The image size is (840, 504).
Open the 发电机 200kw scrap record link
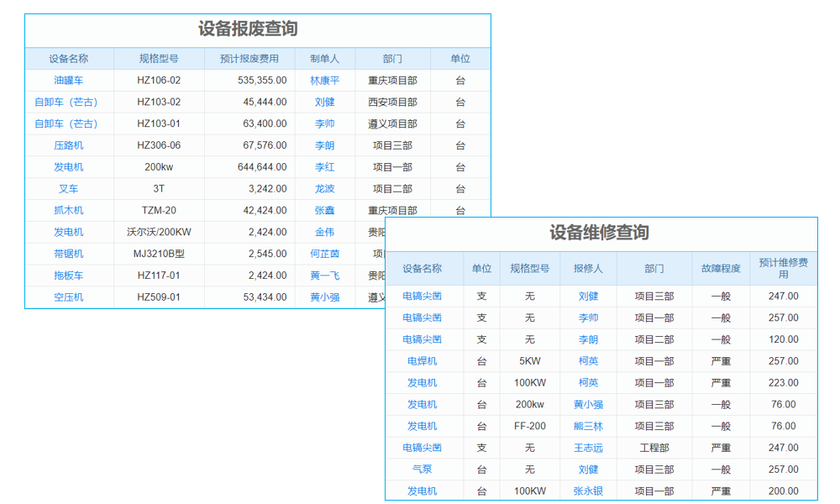point(71,167)
